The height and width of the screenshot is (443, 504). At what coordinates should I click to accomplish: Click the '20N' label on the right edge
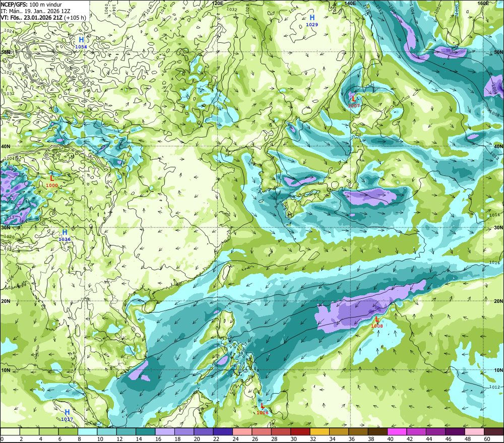tap(498, 301)
